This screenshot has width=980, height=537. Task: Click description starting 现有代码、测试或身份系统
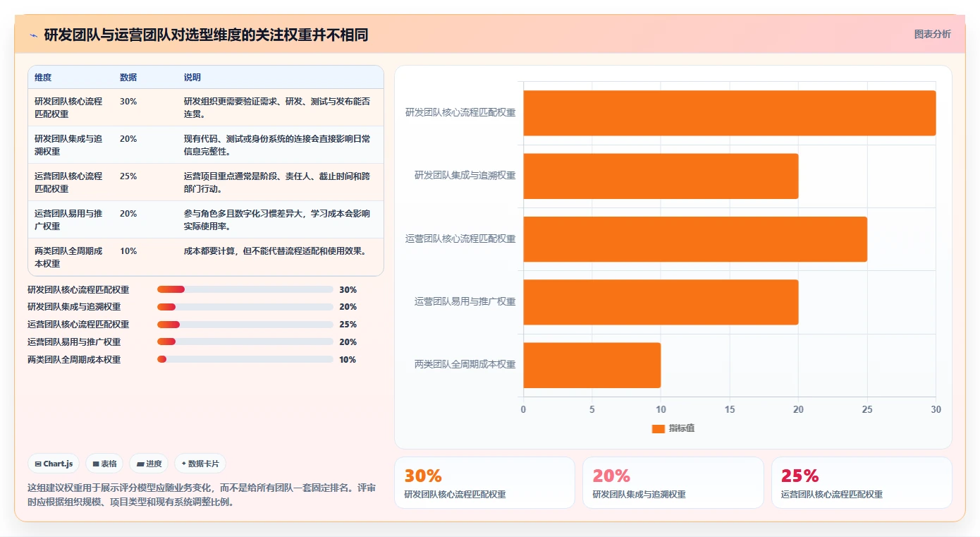coord(277,145)
